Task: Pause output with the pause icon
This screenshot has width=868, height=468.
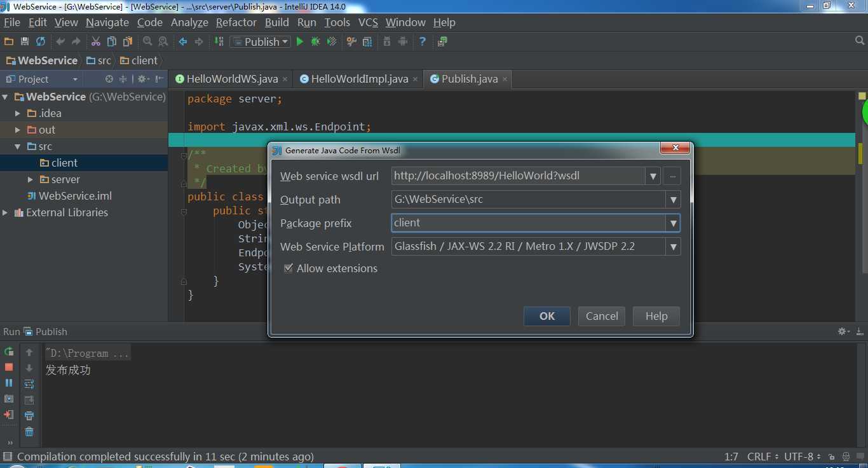Action: click(9, 383)
